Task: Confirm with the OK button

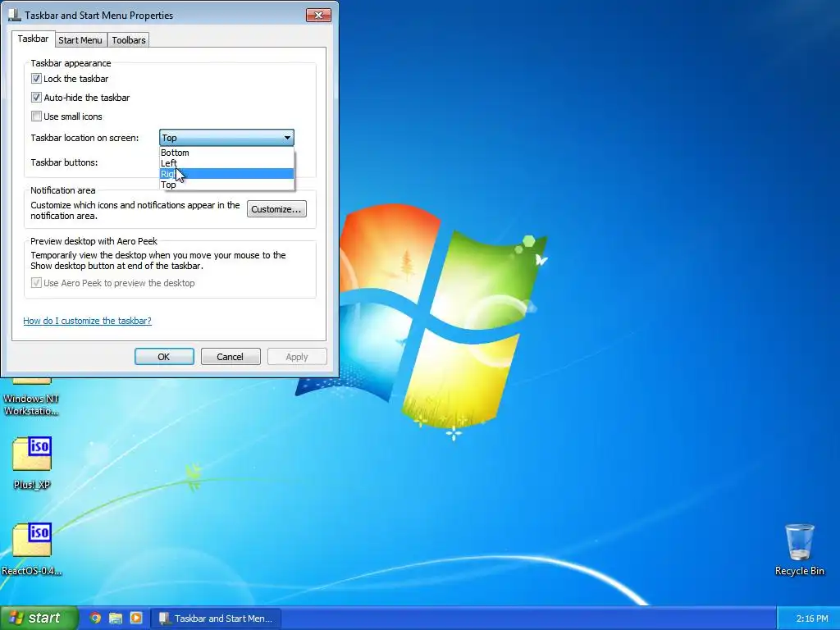Action: point(164,357)
